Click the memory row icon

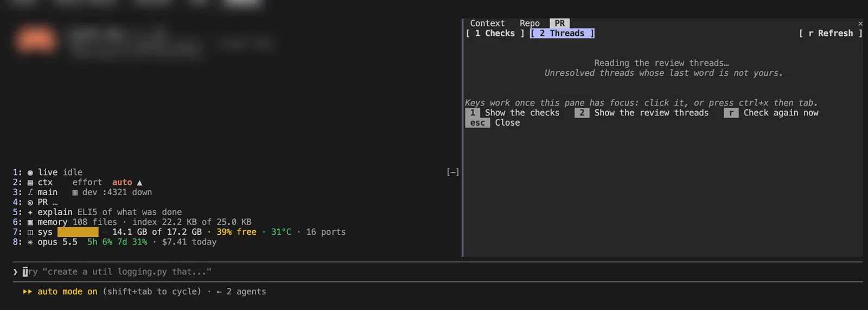30,222
